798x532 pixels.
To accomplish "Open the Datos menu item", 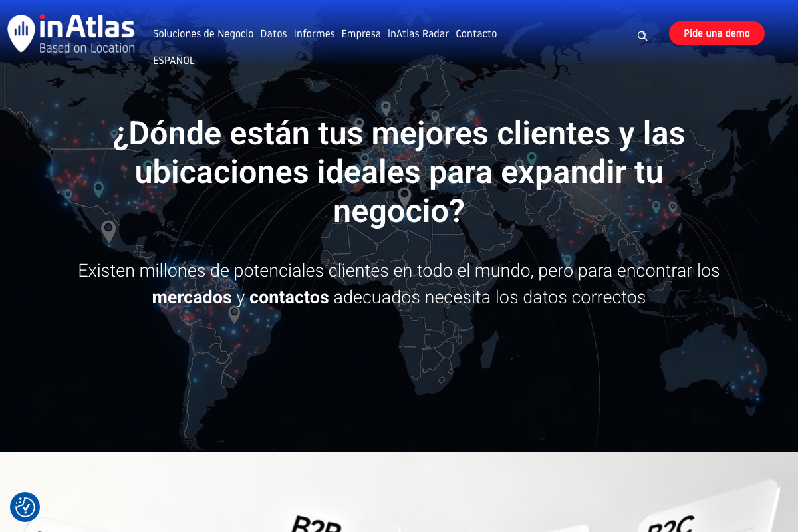I will pyautogui.click(x=273, y=34).
